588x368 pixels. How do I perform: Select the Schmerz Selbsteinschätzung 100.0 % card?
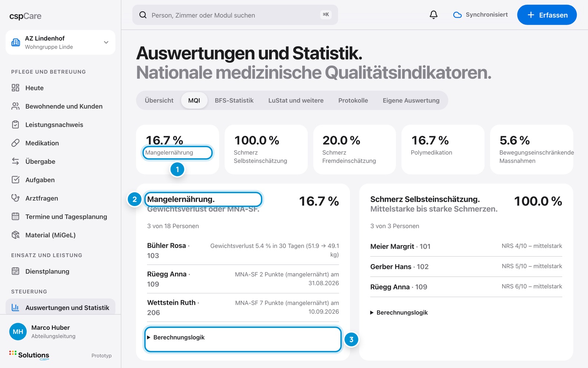pos(266,149)
